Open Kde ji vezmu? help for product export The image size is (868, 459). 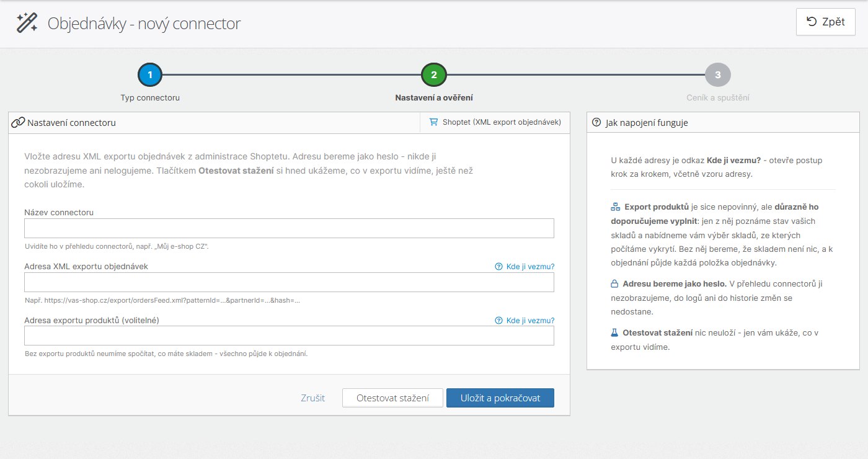pos(525,321)
